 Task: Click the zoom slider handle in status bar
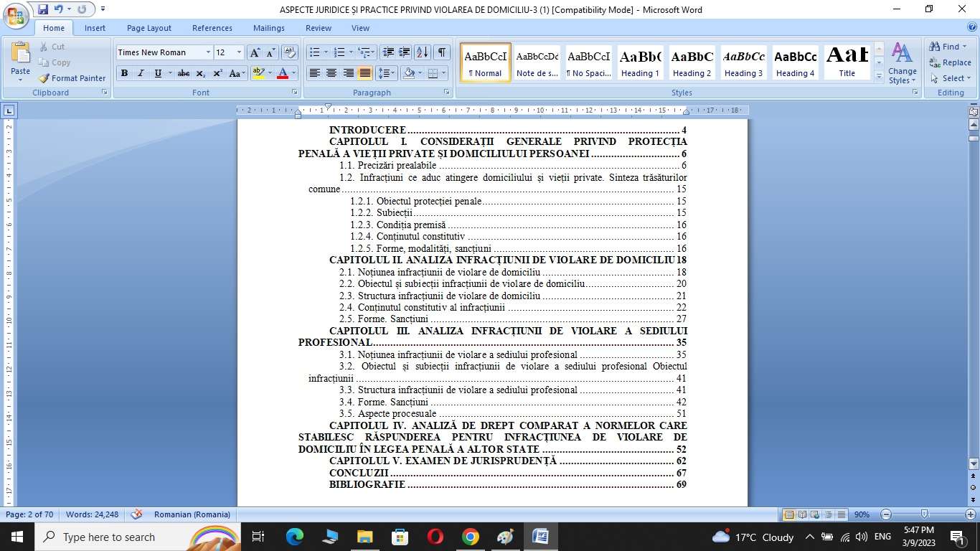click(x=925, y=514)
